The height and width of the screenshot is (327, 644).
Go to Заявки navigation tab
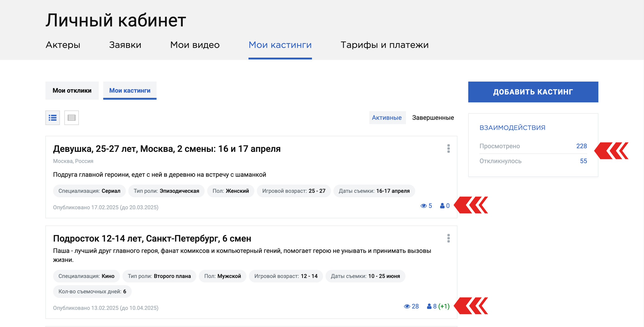(x=125, y=45)
